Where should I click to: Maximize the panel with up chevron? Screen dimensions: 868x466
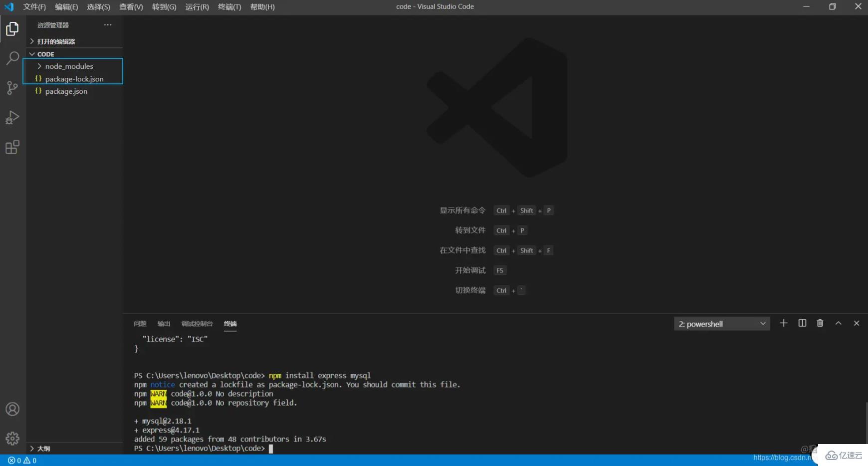(x=839, y=323)
